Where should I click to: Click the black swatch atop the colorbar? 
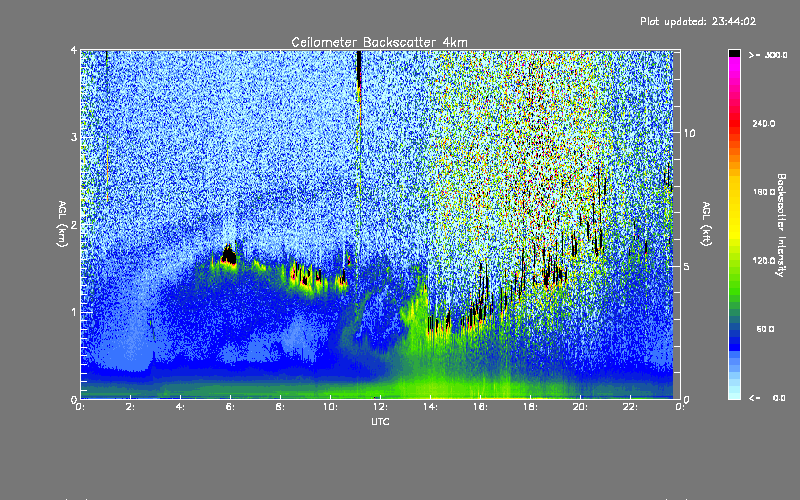pyautogui.click(x=734, y=53)
